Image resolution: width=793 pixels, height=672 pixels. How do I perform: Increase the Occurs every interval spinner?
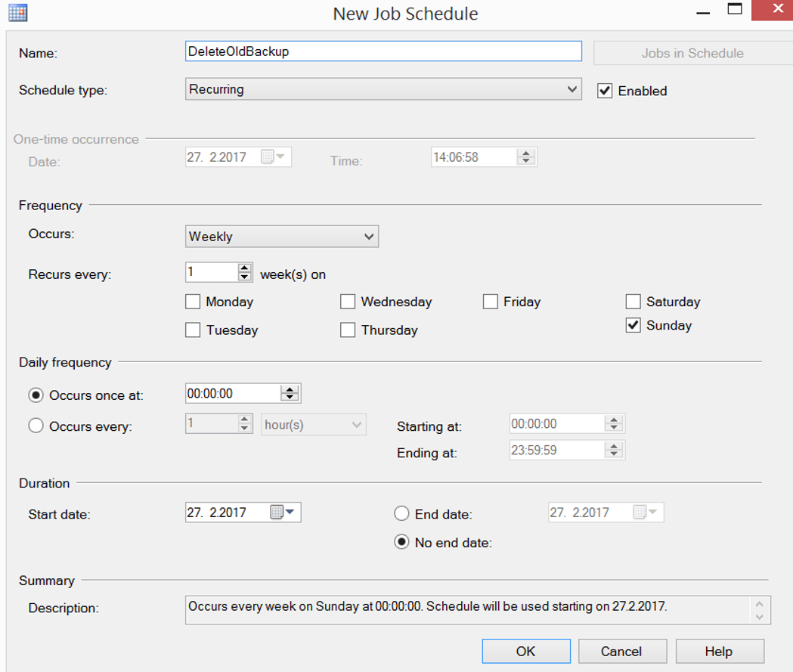[x=245, y=420]
